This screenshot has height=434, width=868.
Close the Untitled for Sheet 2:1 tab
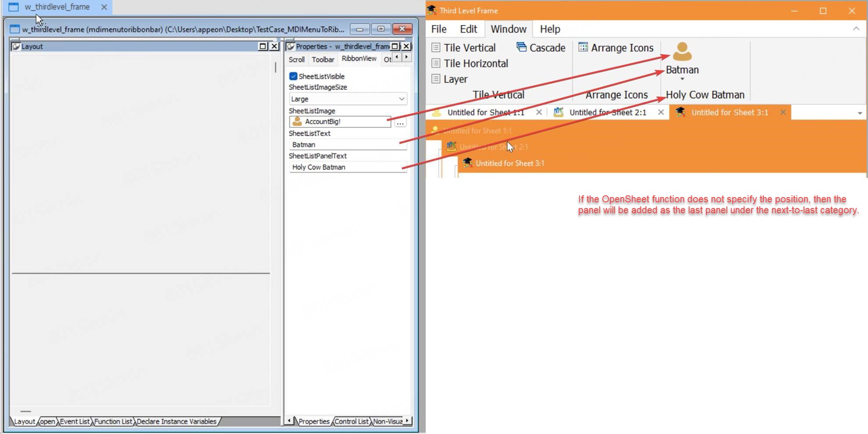click(661, 113)
